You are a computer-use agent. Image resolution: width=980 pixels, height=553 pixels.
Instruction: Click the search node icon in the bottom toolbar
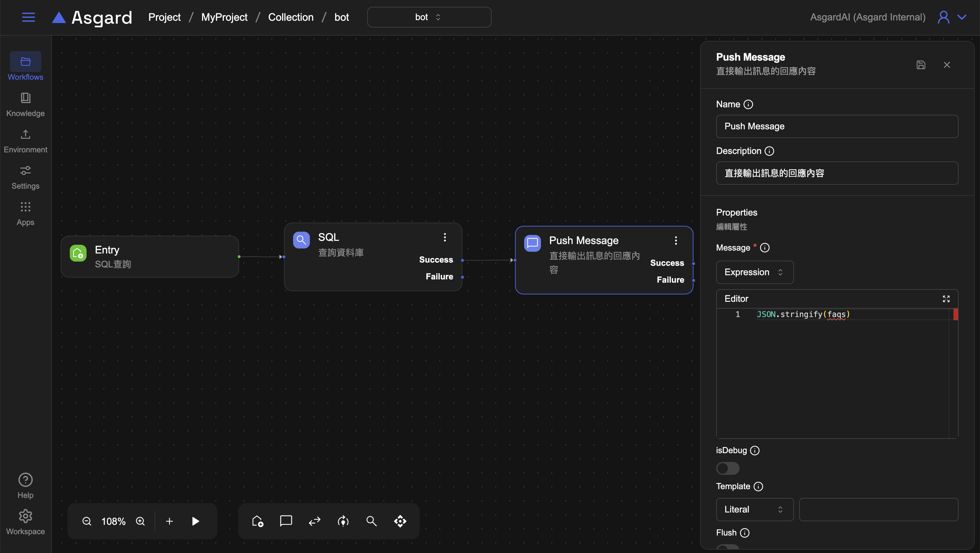click(371, 521)
